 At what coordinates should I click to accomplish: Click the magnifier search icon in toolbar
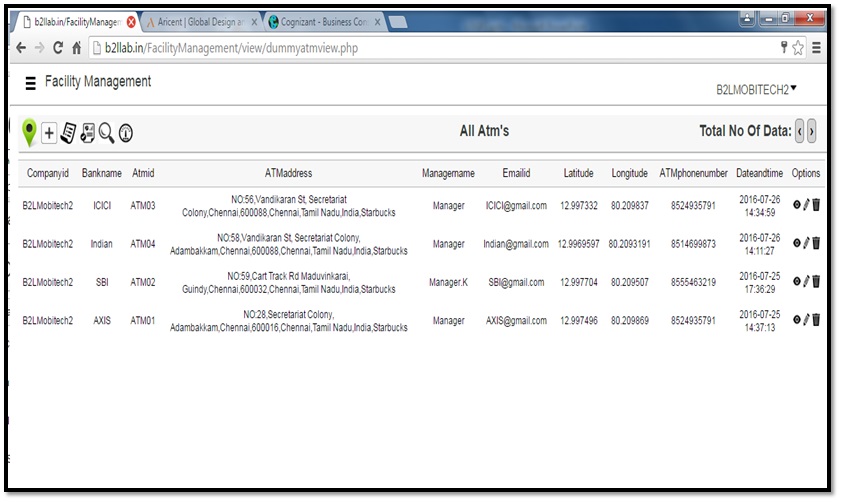(106, 132)
